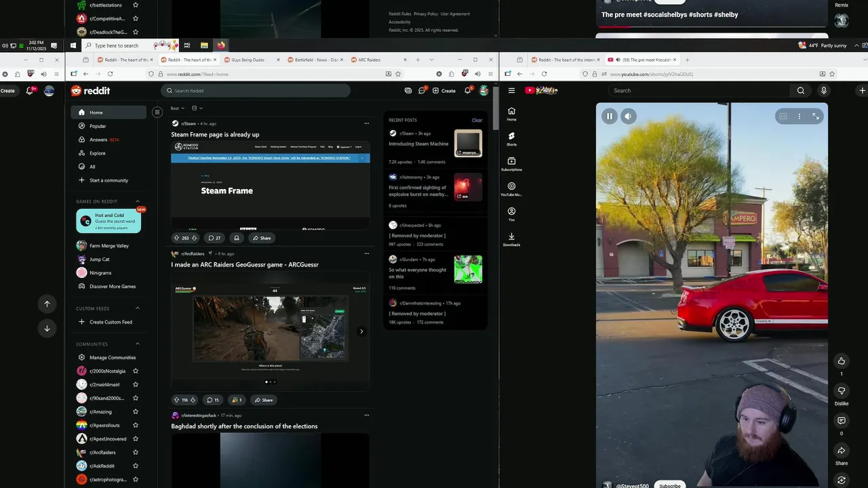The height and width of the screenshot is (488, 868).
Task: Bookmark reddit.com page with star
Action: click(398, 74)
